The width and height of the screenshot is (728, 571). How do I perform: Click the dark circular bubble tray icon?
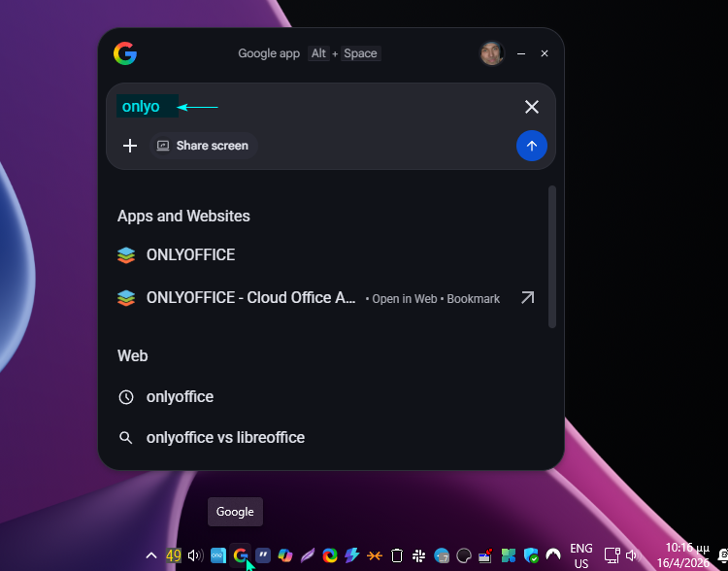[x=464, y=555]
